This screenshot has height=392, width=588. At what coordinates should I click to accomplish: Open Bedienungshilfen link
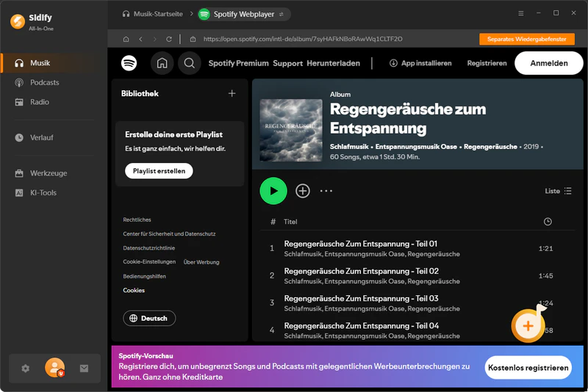tap(144, 276)
